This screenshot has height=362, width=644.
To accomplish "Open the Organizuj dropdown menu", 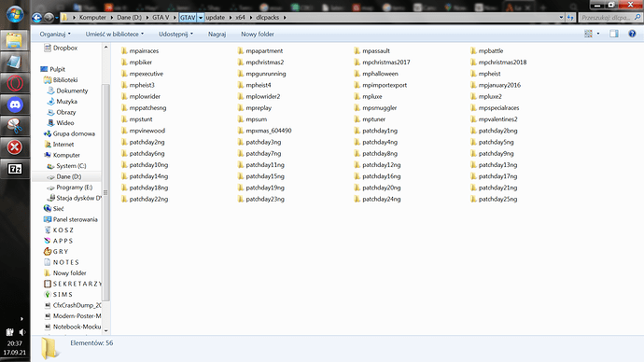I will (x=55, y=35).
